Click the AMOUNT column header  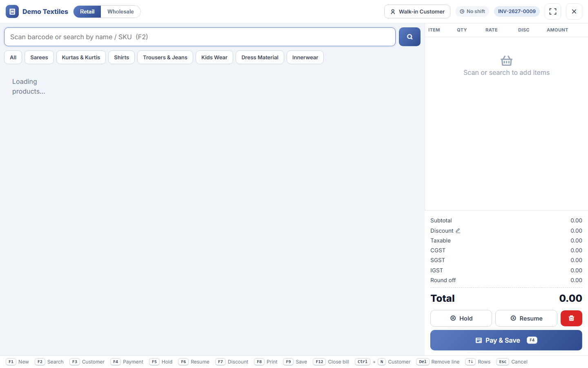pos(557,30)
